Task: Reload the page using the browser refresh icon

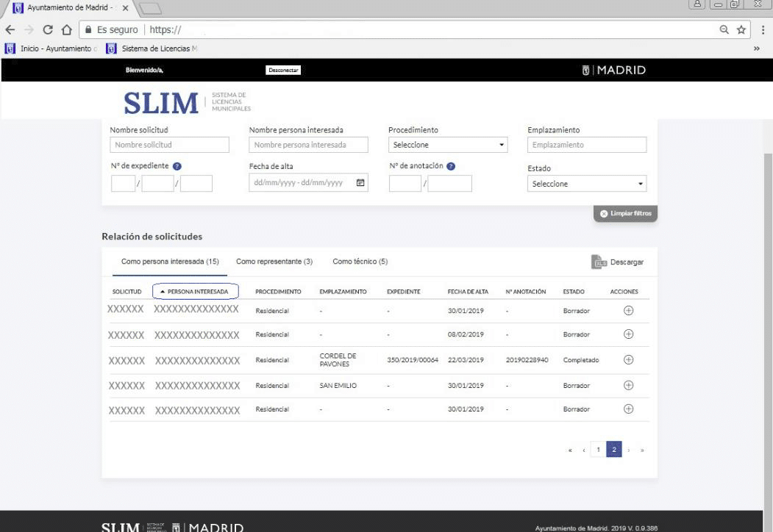Action: coord(48,30)
